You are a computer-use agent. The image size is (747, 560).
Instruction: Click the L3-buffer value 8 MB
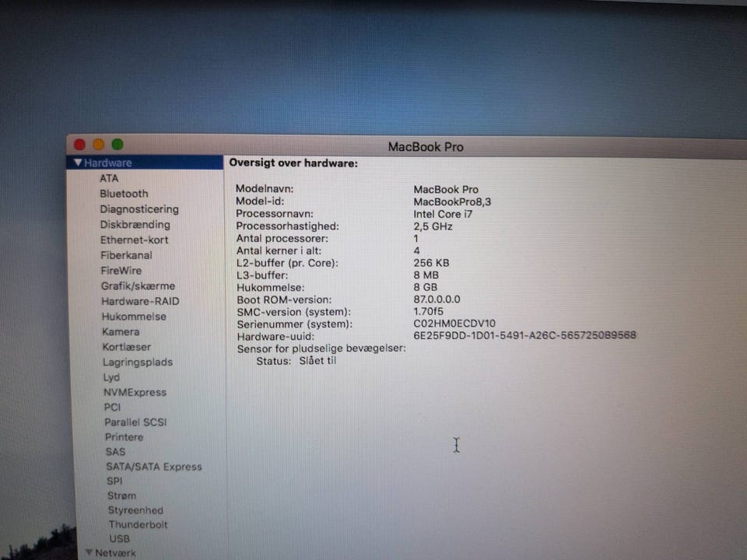tap(426, 275)
